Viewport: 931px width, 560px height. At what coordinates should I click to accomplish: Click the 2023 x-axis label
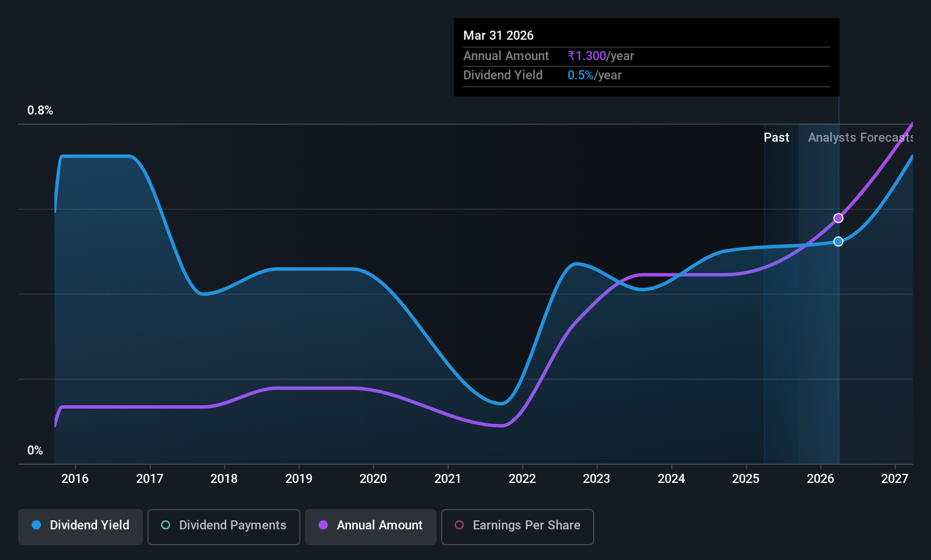pyautogui.click(x=596, y=479)
